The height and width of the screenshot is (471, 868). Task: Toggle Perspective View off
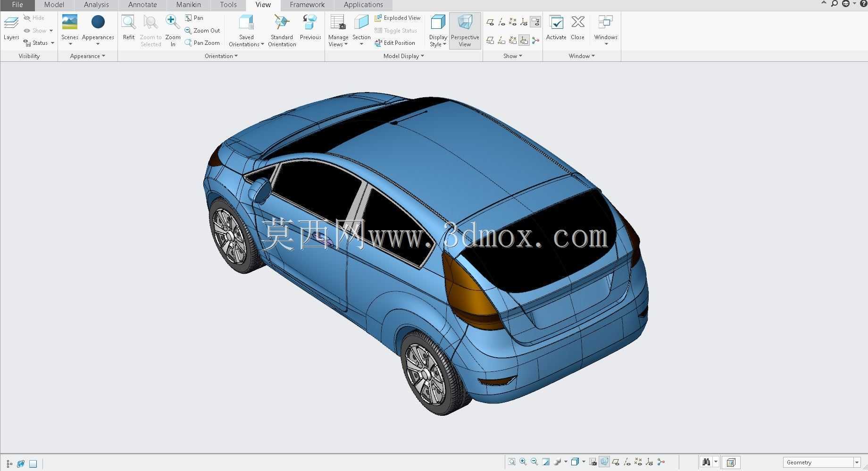coord(465,30)
